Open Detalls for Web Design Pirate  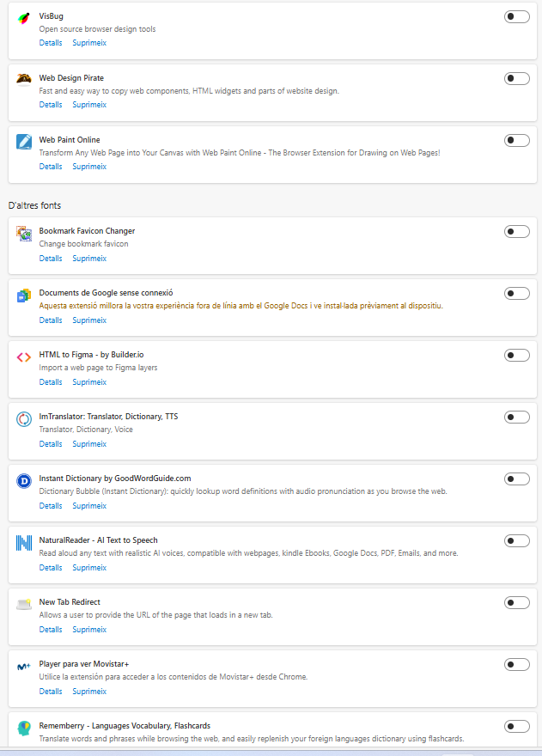[51, 105]
